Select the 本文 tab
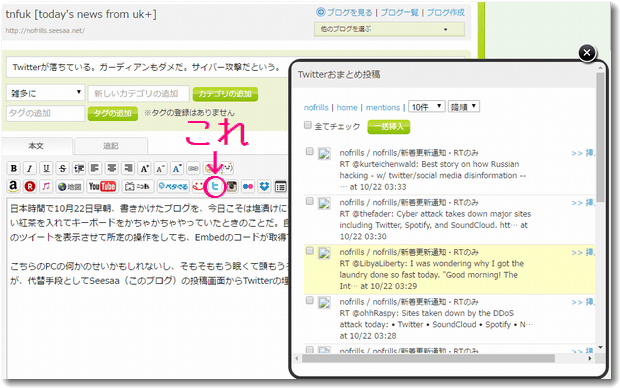Image resolution: width=620 pixels, height=388 pixels. pyautogui.click(x=36, y=146)
